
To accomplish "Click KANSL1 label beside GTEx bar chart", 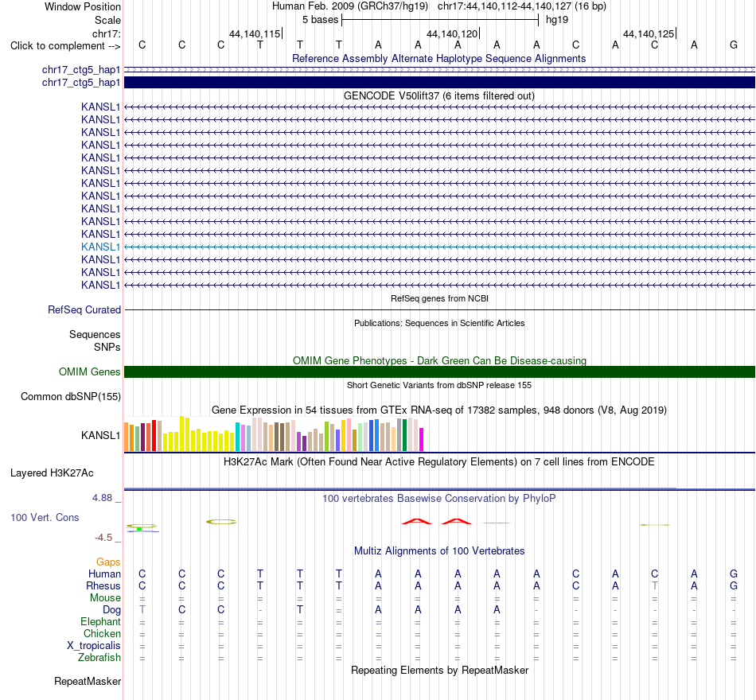I will 100,435.
